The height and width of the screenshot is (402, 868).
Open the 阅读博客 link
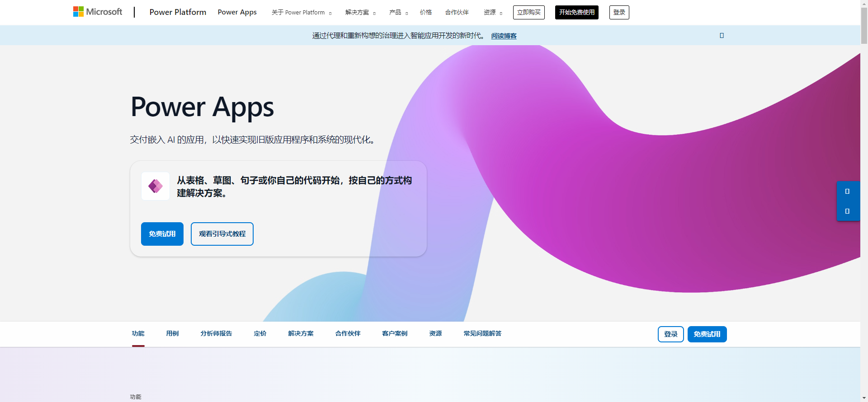click(x=504, y=36)
